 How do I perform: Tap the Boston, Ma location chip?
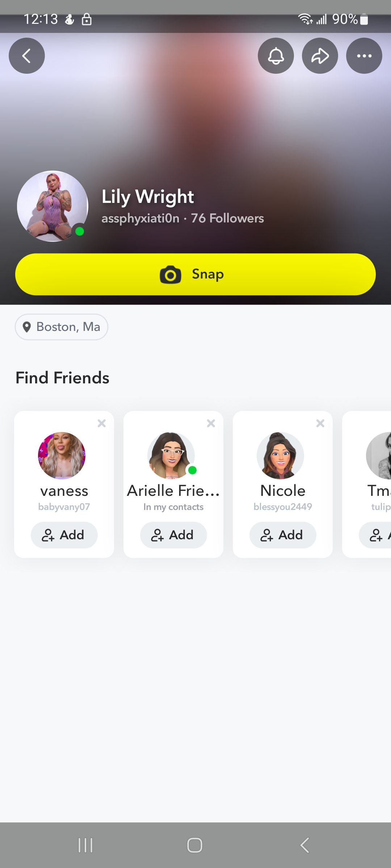(62, 327)
